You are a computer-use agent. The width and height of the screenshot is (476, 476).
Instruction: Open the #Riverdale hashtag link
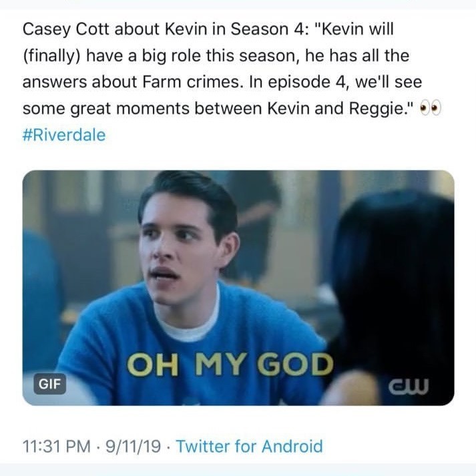pyautogui.click(x=64, y=135)
